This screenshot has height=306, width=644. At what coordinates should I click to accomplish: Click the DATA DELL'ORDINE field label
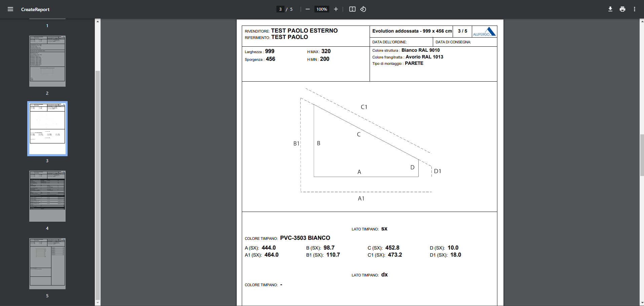click(x=389, y=42)
